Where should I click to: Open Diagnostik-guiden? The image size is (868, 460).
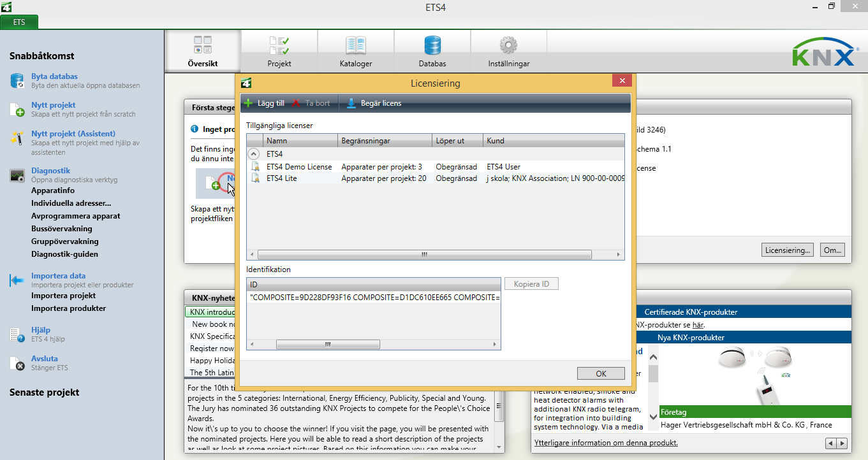[x=65, y=254]
